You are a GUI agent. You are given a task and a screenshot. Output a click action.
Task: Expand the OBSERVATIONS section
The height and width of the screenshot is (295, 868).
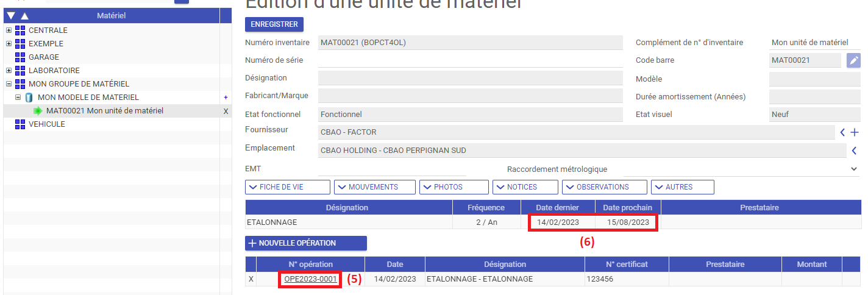605,187
